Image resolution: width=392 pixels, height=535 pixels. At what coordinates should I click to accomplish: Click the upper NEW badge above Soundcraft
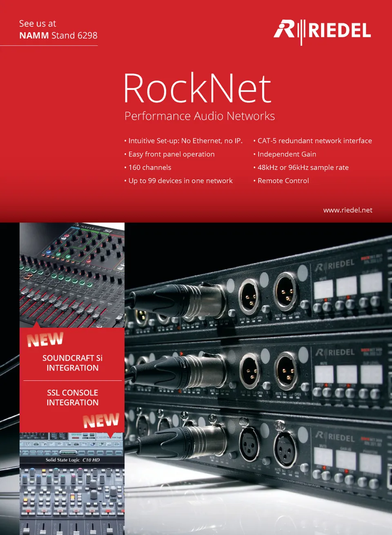pyautogui.click(x=45, y=339)
